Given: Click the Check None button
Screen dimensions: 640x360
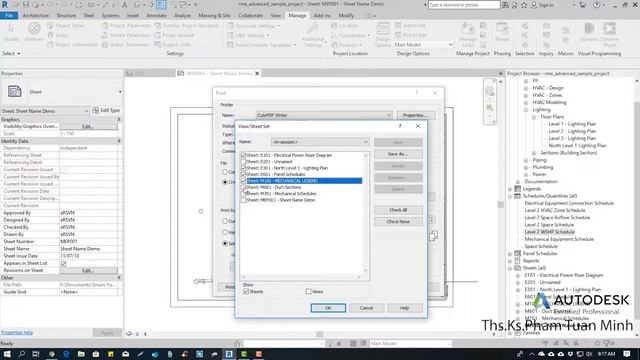Looking at the screenshot, I should click(398, 222).
